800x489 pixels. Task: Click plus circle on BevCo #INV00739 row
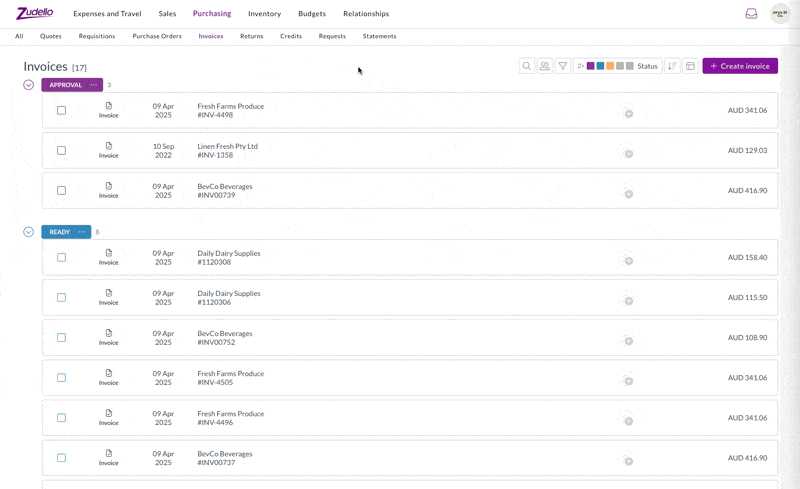click(629, 194)
